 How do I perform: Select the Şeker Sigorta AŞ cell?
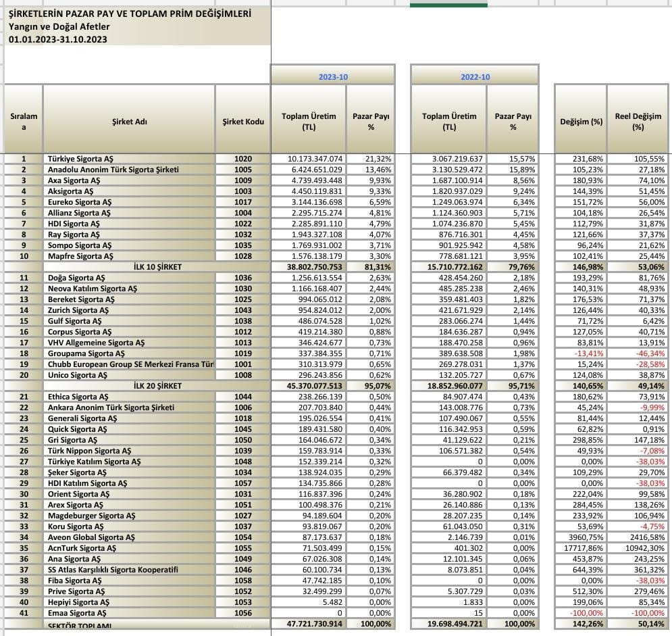(129, 472)
